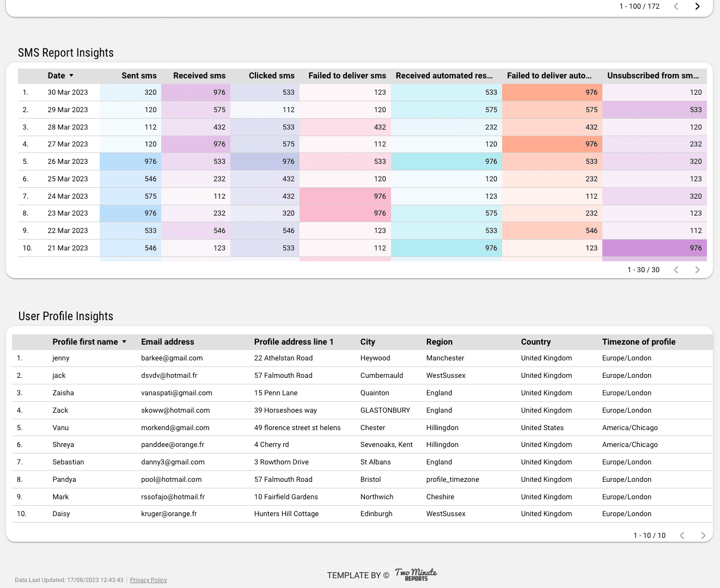Click the User Profile Insights title
This screenshot has height=588, width=720.
66,316
